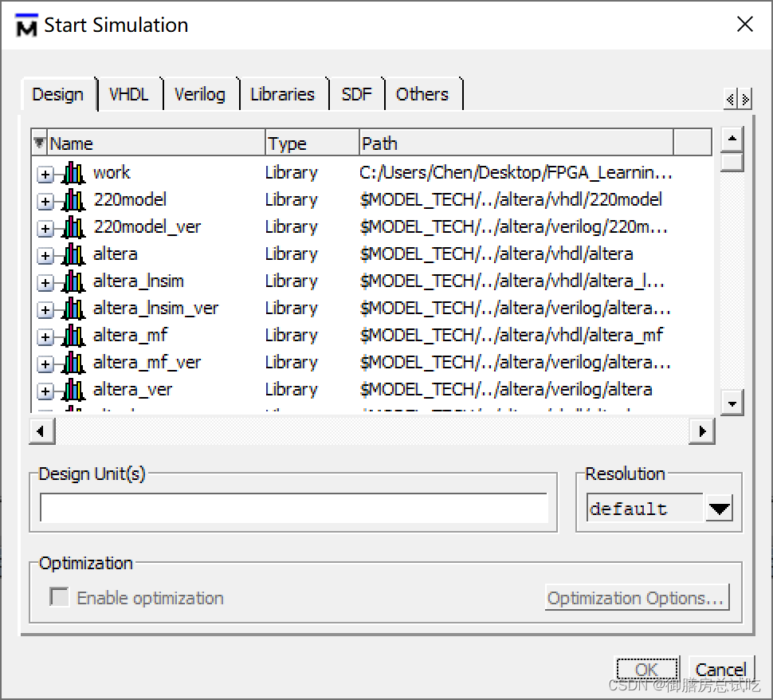773x700 pixels.
Task: Select the Others tab
Action: pos(422,94)
